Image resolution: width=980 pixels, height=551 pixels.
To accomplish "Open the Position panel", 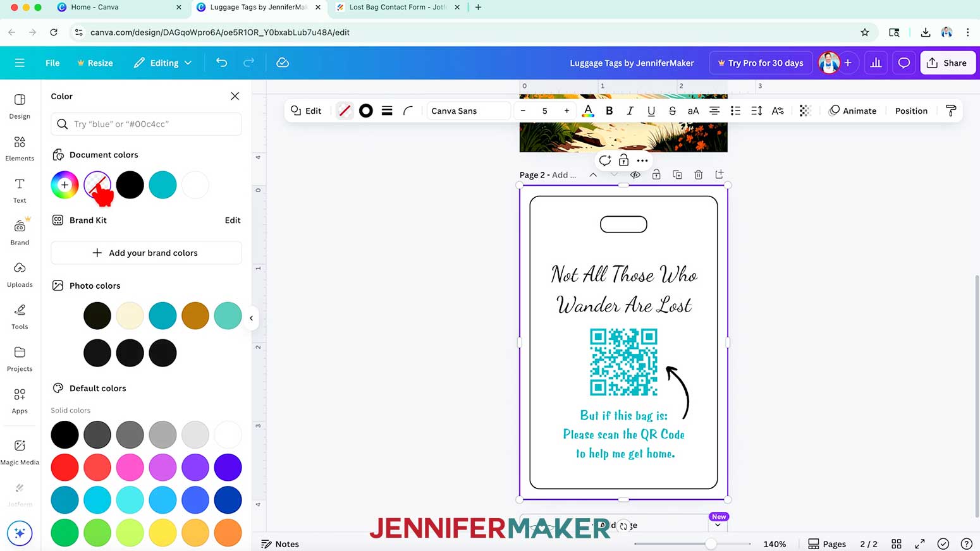I will pos(911,111).
